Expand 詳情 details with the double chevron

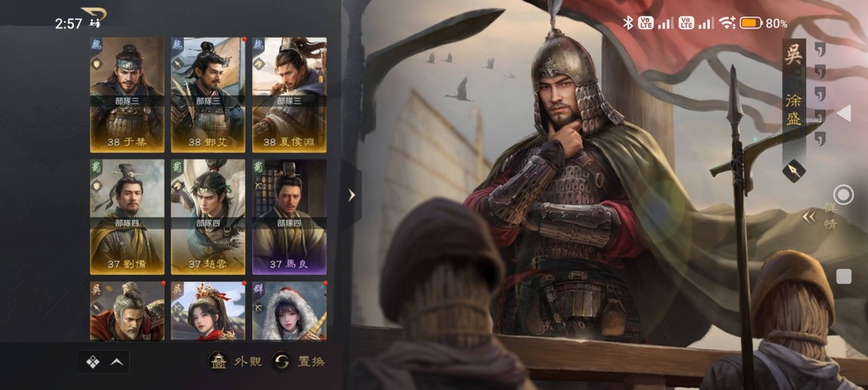809,217
